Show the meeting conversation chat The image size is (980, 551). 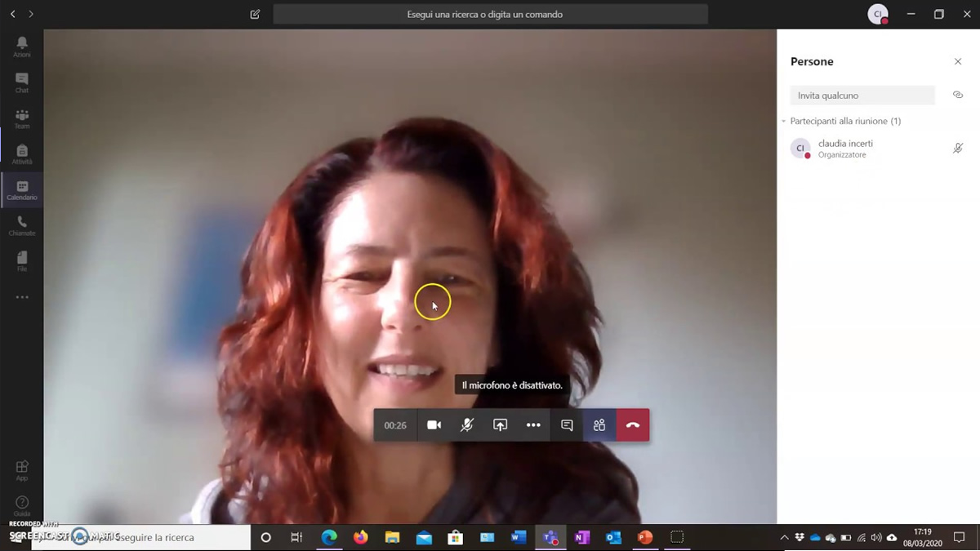(567, 425)
